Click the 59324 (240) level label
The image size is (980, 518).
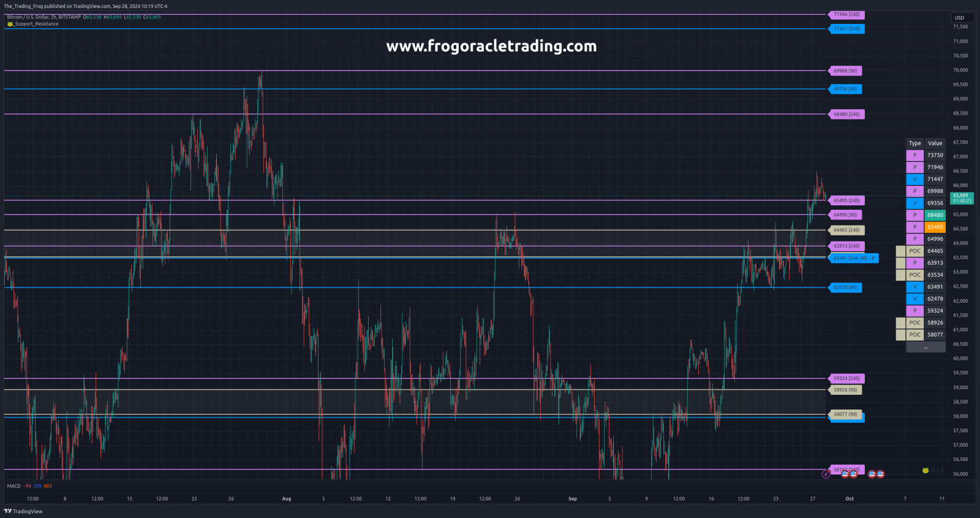(x=846, y=378)
